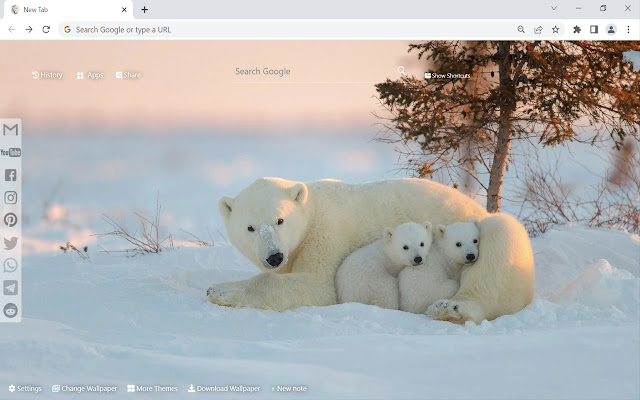Image resolution: width=640 pixels, height=400 pixels.
Task: Click the magnifier icon beside Search Google
Action: [402, 71]
